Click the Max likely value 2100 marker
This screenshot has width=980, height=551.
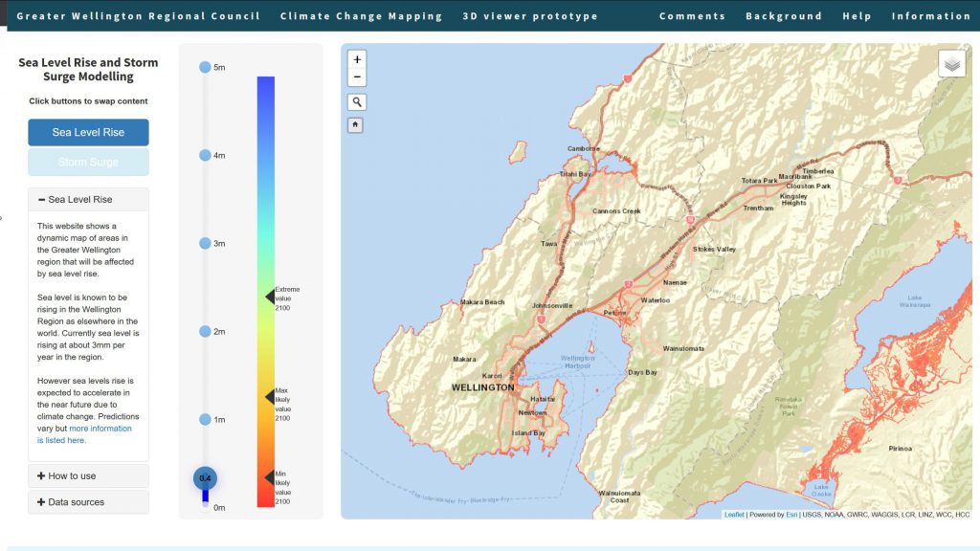271,397
